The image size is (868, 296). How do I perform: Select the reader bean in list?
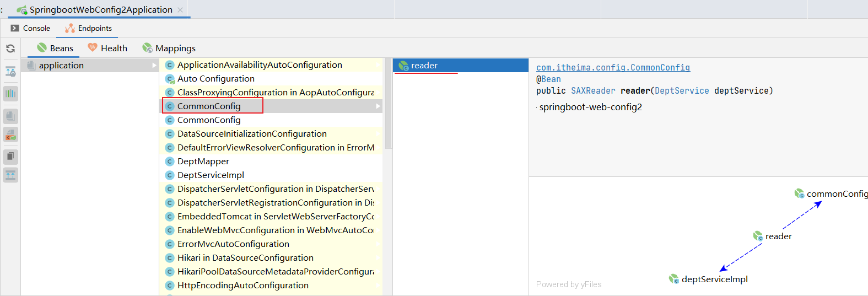pyautogui.click(x=424, y=66)
